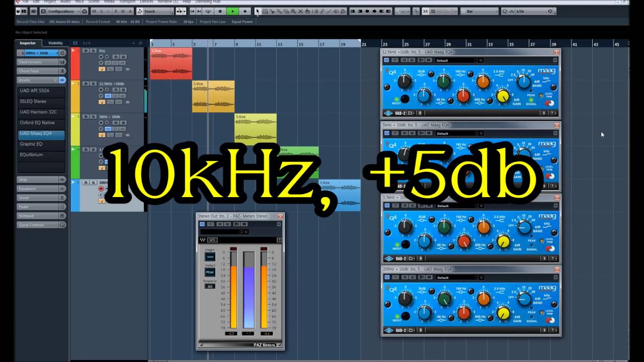This screenshot has height=362, width=644.
Task: Solo the 5kHz + 10db track
Action: click(x=93, y=117)
